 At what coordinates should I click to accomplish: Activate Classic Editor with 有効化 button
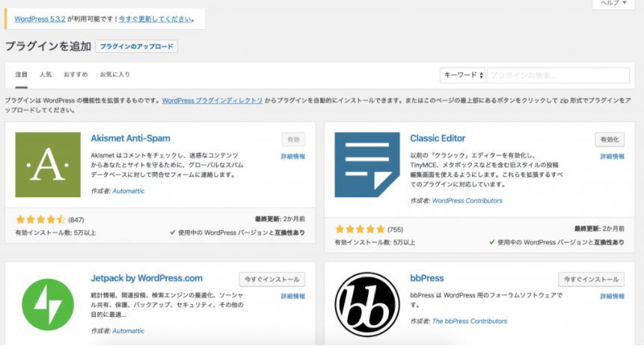pyautogui.click(x=609, y=140)
